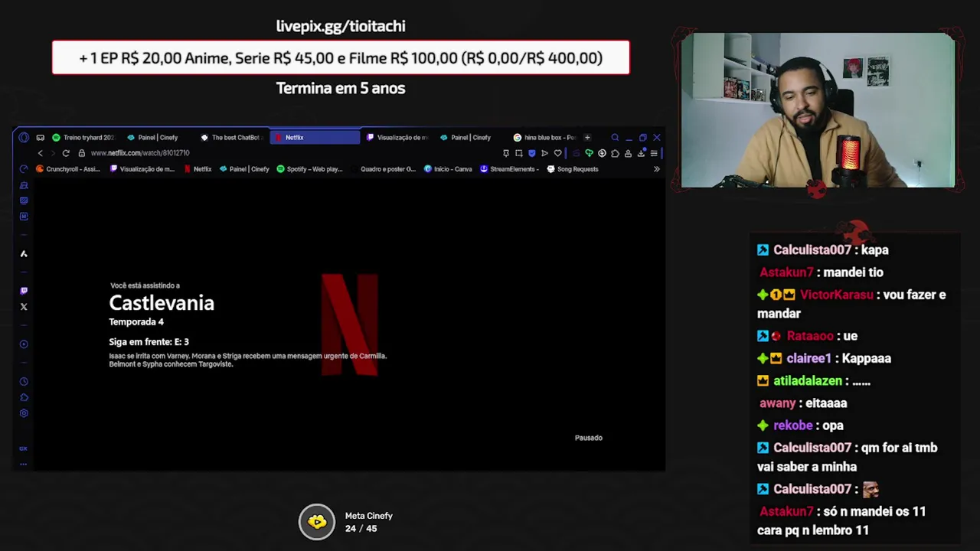This screenshot has height=551, width=980.
Task: Click the play icon in the address bar
Action: pos(544,153)
